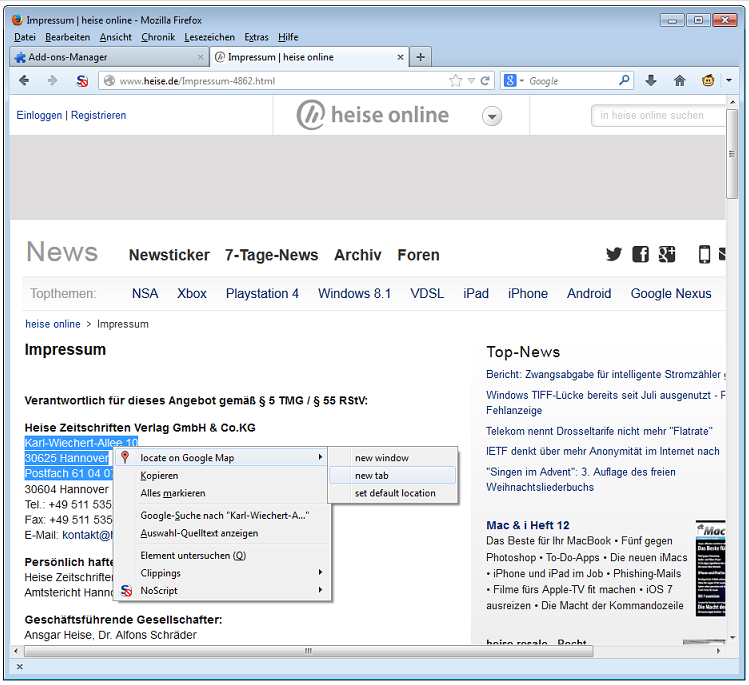749x685 pixels.
Task: Switch to Add-ons-Manager tab
Action: pyautogui.click(x=108, y=57)
